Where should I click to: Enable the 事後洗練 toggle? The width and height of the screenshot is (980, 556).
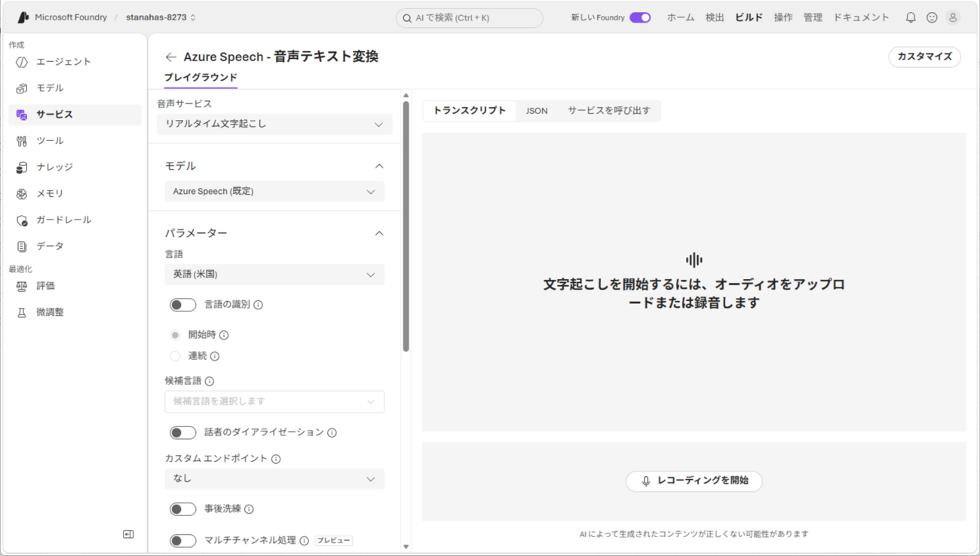coord(182,509)
